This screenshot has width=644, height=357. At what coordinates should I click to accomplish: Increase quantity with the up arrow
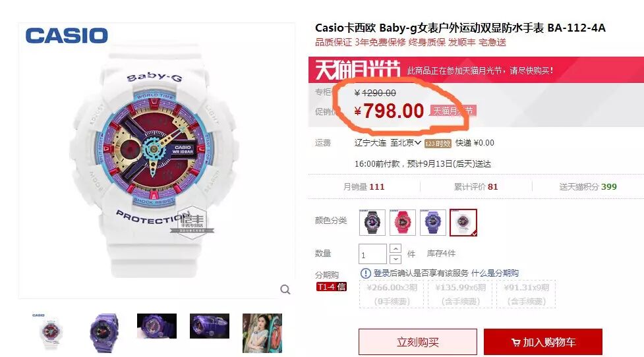[395, 249]
